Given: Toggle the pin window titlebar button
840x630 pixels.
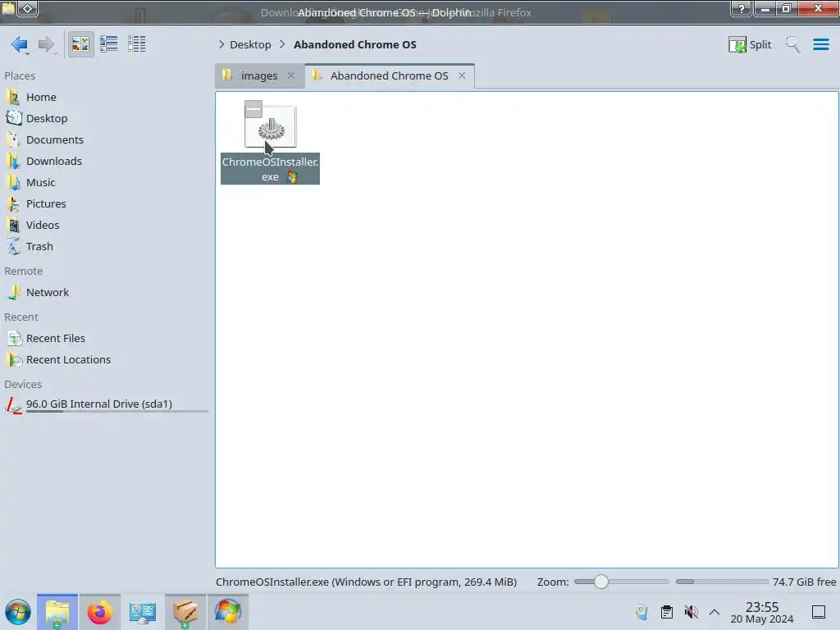Looking at the screenshot, I should click(28, 8).
